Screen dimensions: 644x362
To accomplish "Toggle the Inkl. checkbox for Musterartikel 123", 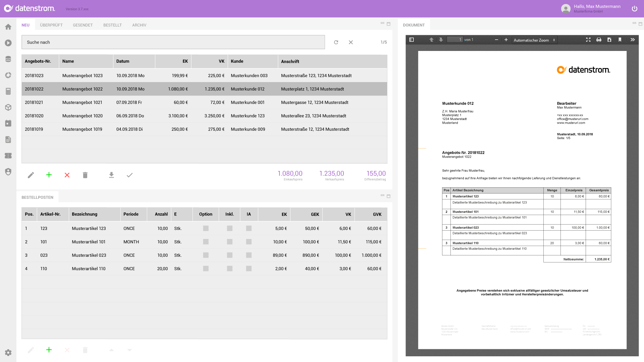I will [x=229, y=228].
